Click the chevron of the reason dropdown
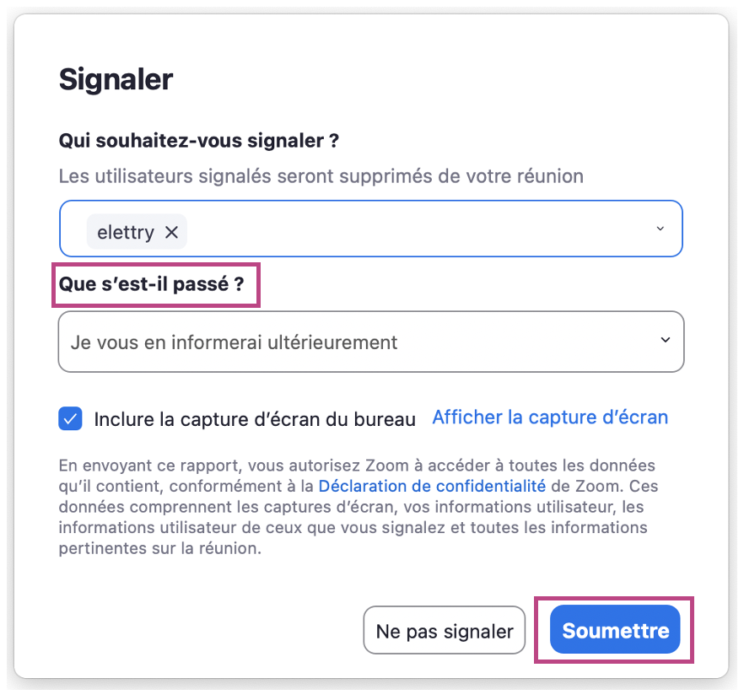Screen dimensions: 744x700 click(x=666, y=341)
